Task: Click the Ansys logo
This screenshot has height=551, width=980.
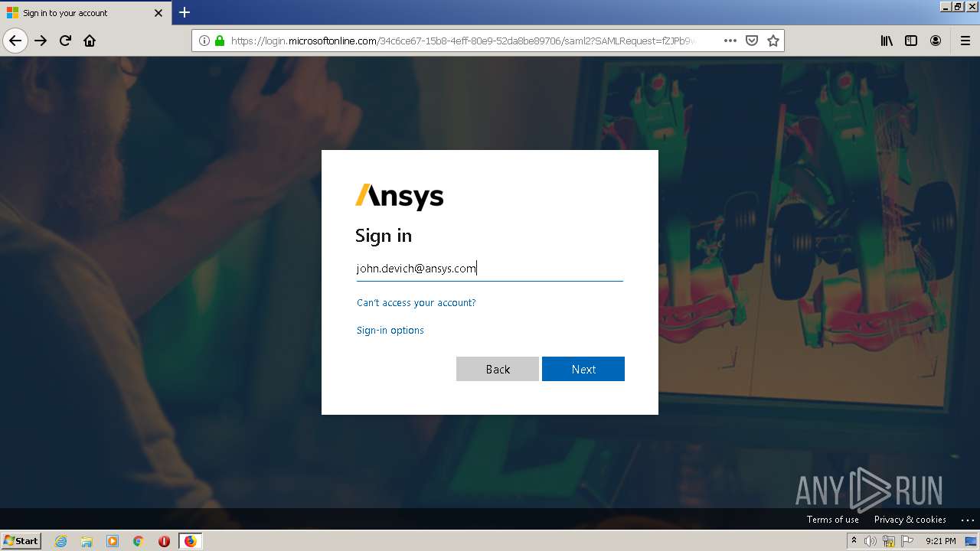Action: 400,197
